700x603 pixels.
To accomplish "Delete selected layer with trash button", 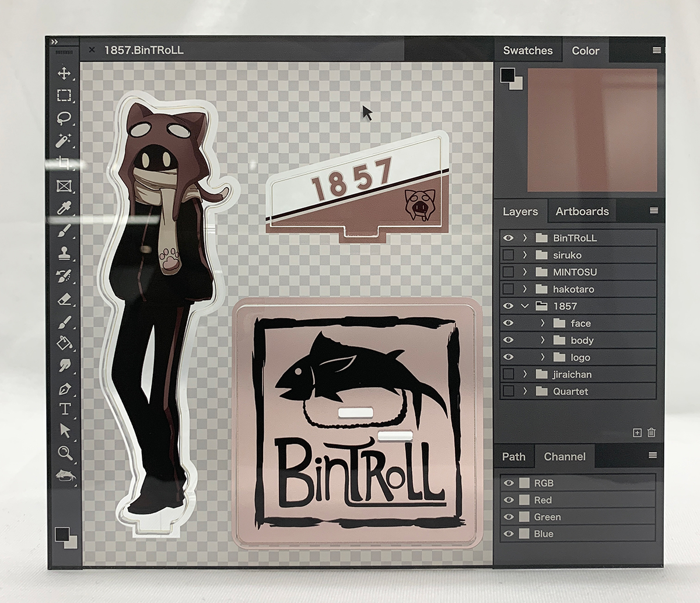I will pos(652,433).
